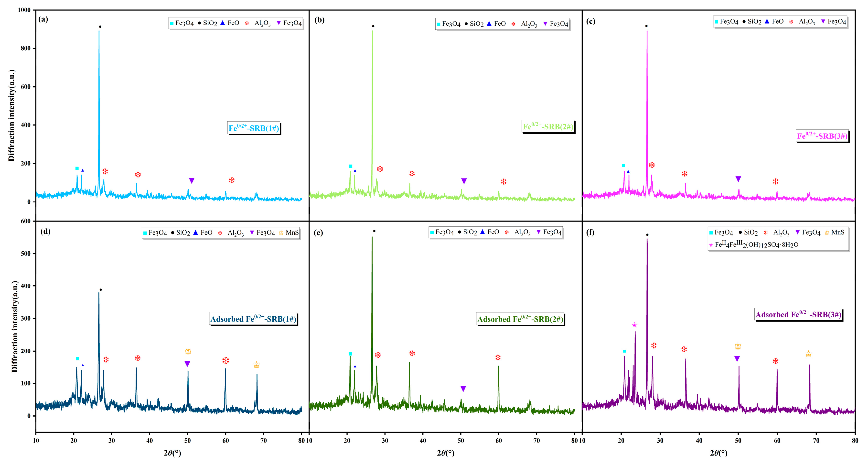This screenshot has height=467, width=868.
Task: Click the cyan square marker above peak in panel (c) plot
Action: [623, 166]
